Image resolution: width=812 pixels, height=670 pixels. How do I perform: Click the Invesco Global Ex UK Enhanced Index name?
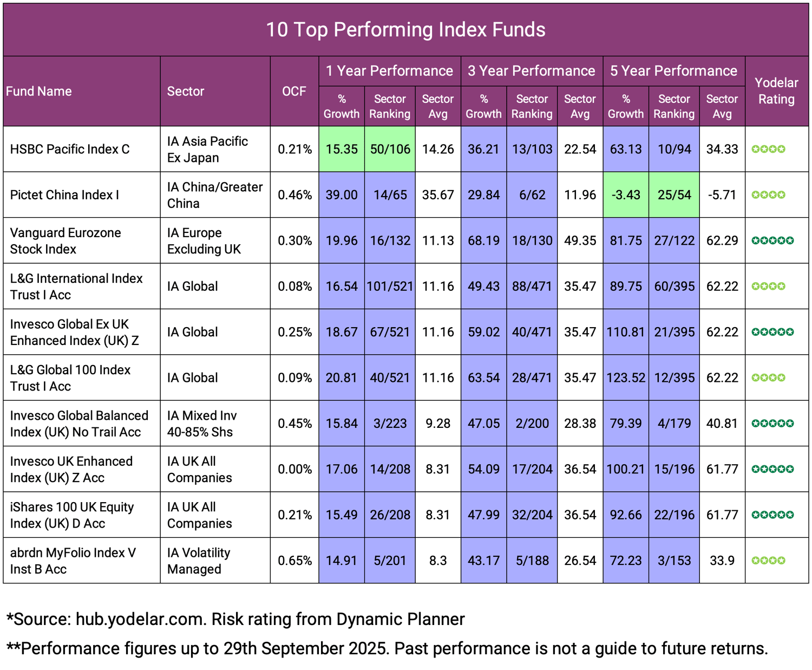(x=74, y=332)
